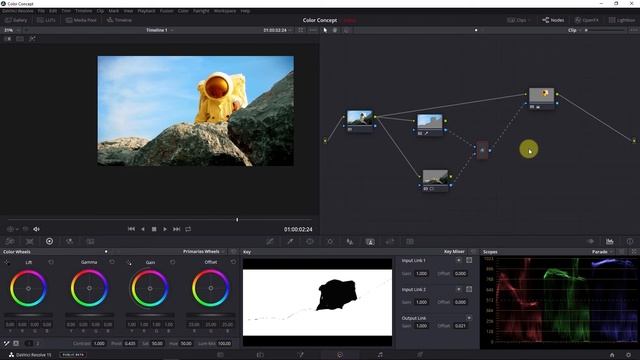This screenshot has width=640, height=360.
Task: Move the viewer scrubber playhead
Action: pos(237,220)
